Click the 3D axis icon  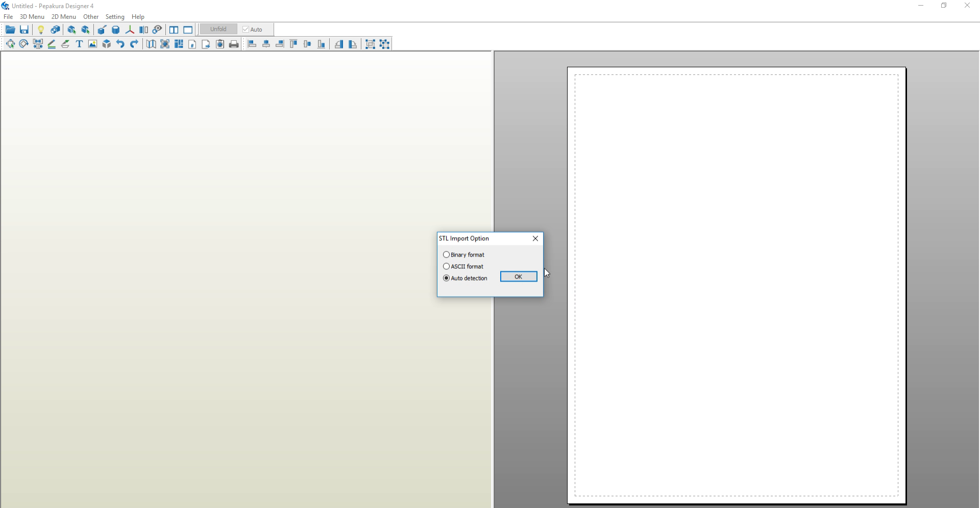point(130,30)
